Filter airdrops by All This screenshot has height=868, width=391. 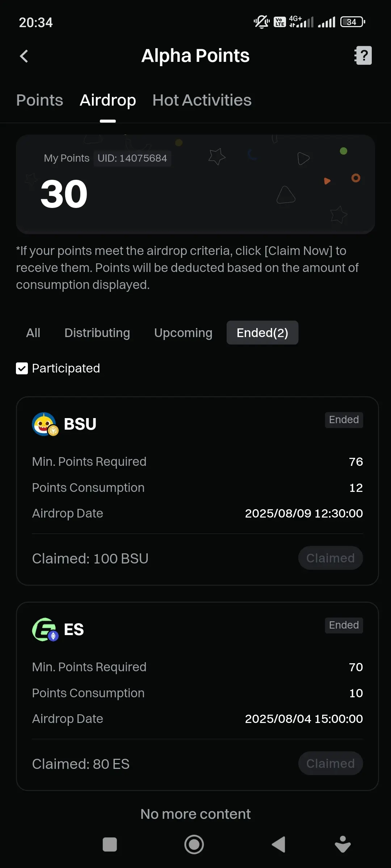tap(33, 333)
